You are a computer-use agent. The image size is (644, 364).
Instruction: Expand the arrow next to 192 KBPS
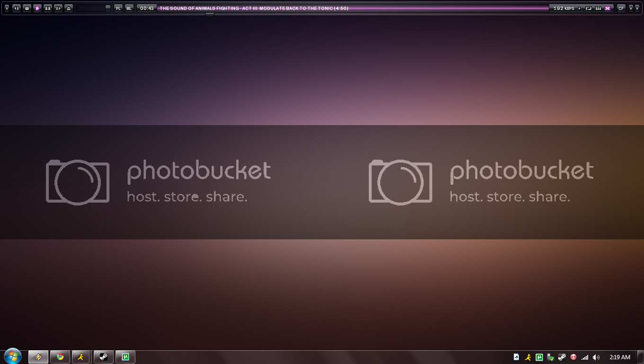(x=580, y=8)
